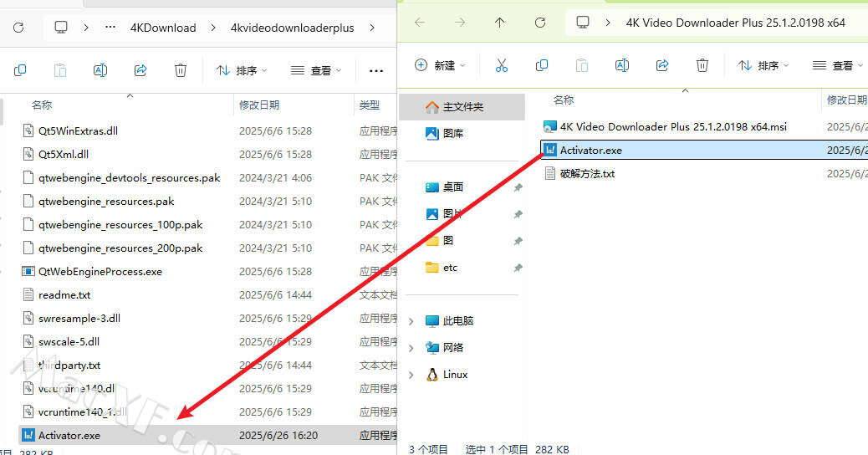Go to the 4KDownload breadcrumb folder
This screenshot has height=455, width=868.
pos(163,28)
